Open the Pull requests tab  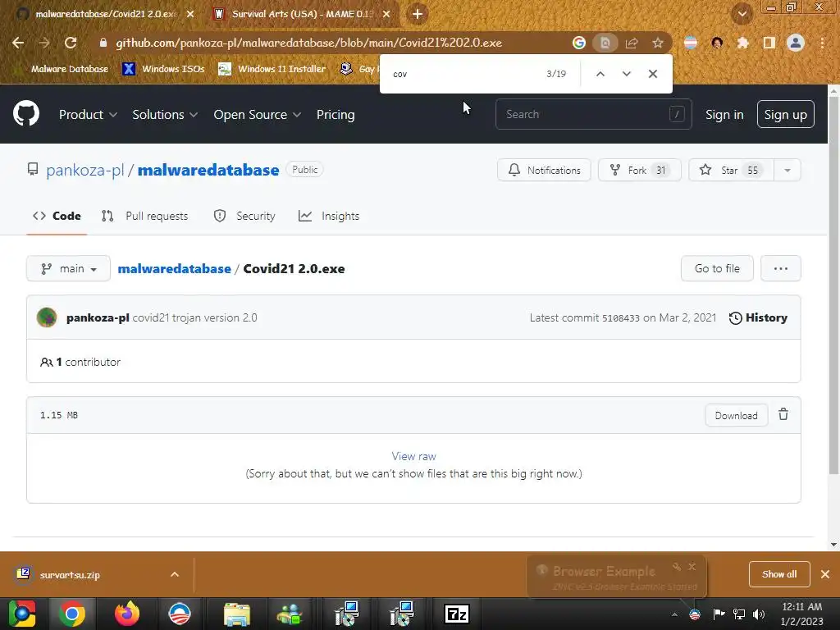pyautogui.click(x=144, y=216)
